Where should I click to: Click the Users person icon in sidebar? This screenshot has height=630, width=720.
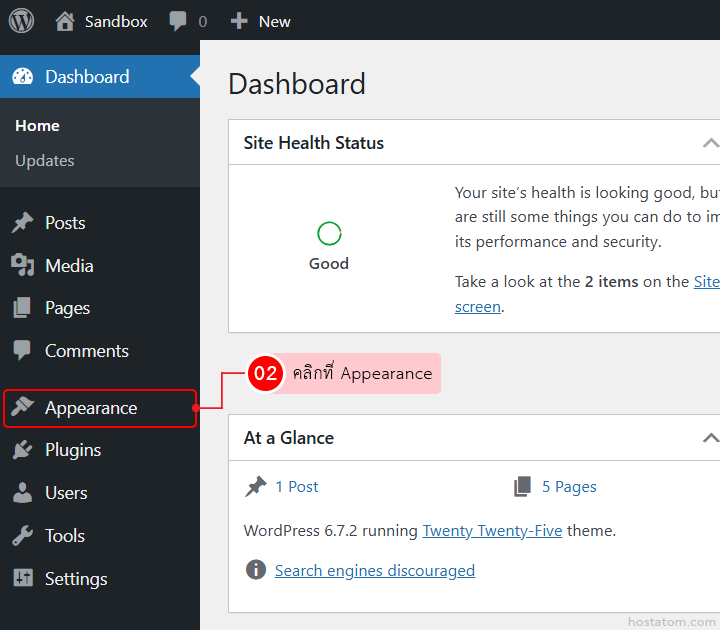22,493
